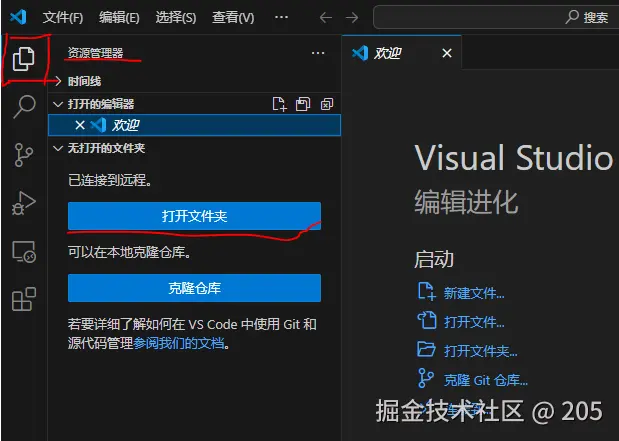Screen dimensions: 619x441
Task: Collapse the 打开的编辑器 section
Action: (x=58, y=104)
